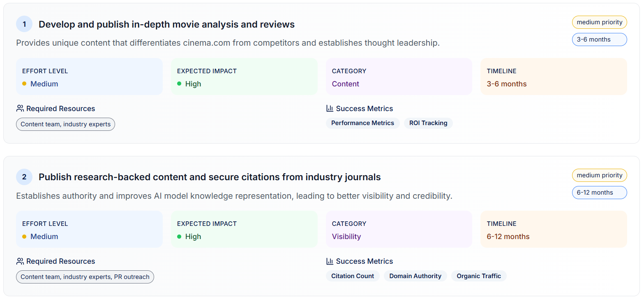Click the yellow Medium effort dot in first card
This screenshot has width=644, height=302.
[24, 84]
